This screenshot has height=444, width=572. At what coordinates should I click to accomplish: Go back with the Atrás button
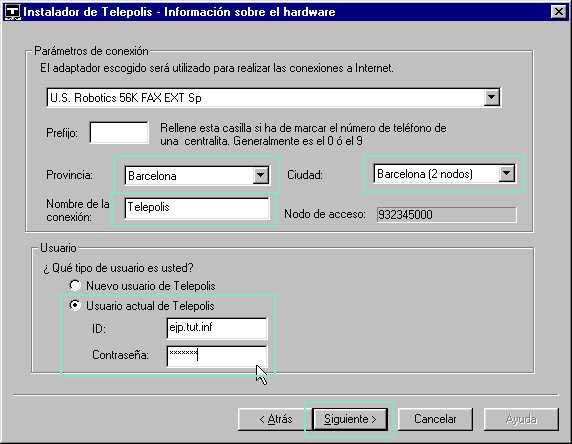[x=275, y=419]
